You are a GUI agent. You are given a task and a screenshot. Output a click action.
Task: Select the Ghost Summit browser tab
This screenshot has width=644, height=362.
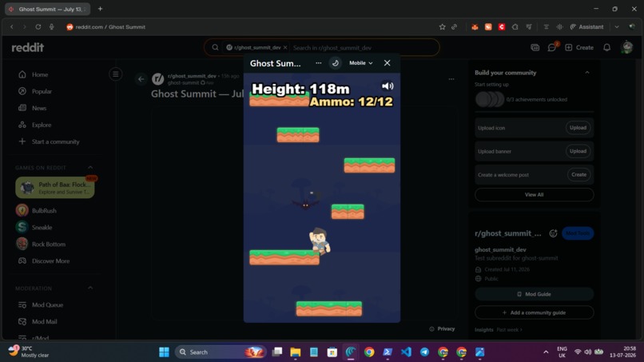click(48, 9)
